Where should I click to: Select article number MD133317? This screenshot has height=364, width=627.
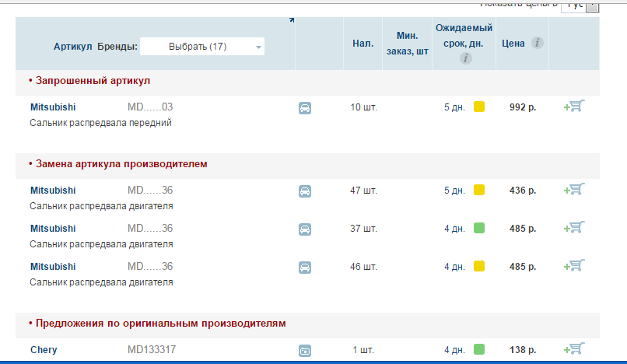[x=152, y=349]
